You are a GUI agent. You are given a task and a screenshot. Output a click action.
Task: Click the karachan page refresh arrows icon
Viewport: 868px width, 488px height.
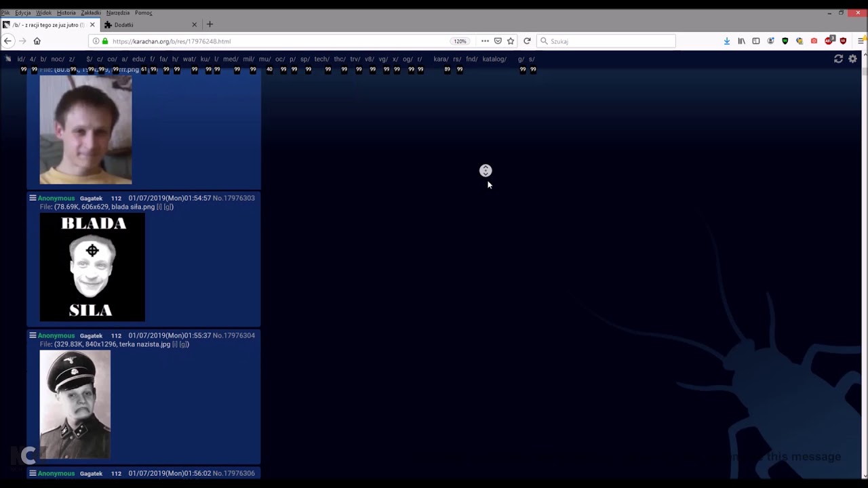point(839,59)
